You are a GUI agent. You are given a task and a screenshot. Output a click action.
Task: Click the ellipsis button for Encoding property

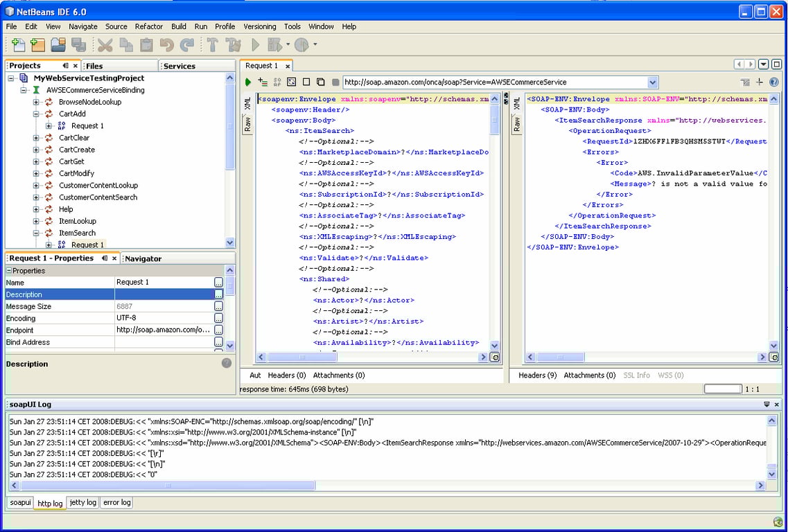click(x=218, y=318)
